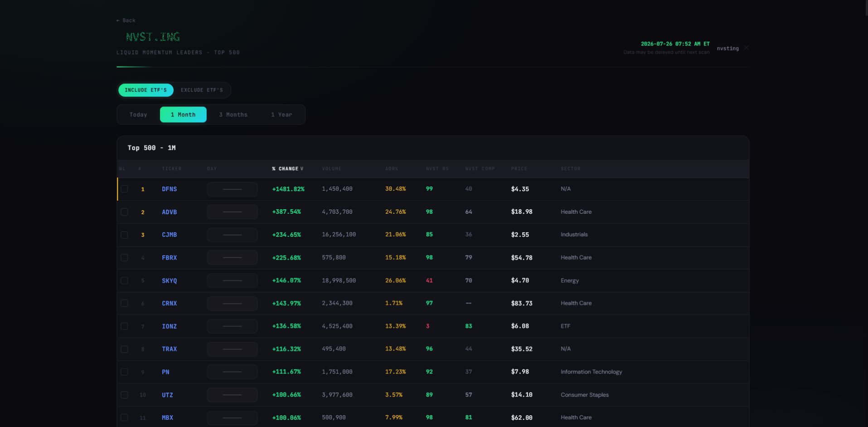The height and width of the screenshot is (427, 868).
Task: Open the MBX ticker link
Action: 167,418
